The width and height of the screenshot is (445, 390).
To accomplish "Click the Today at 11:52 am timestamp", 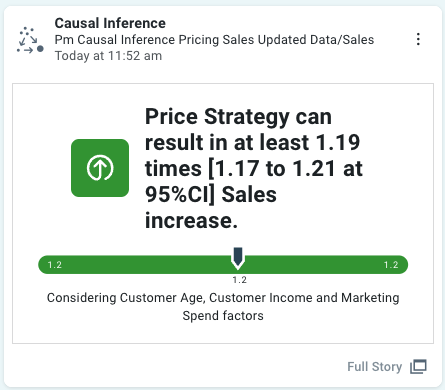I will [x=108, y=56].
